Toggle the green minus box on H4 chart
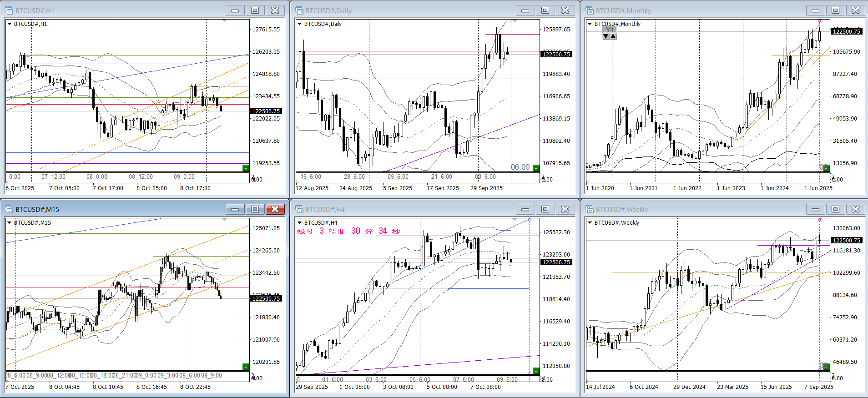This screenshot has width=868, height=398. (536, 371)
